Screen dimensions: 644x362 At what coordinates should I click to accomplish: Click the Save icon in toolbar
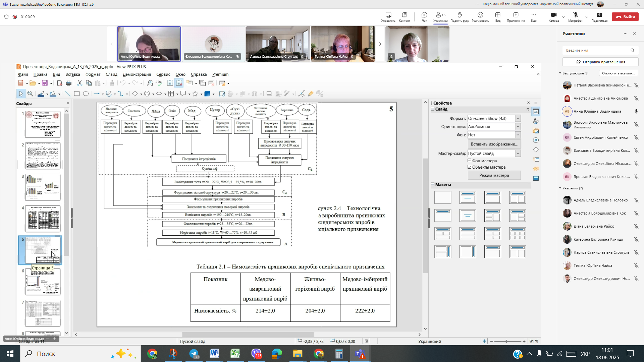coord(45,83)
